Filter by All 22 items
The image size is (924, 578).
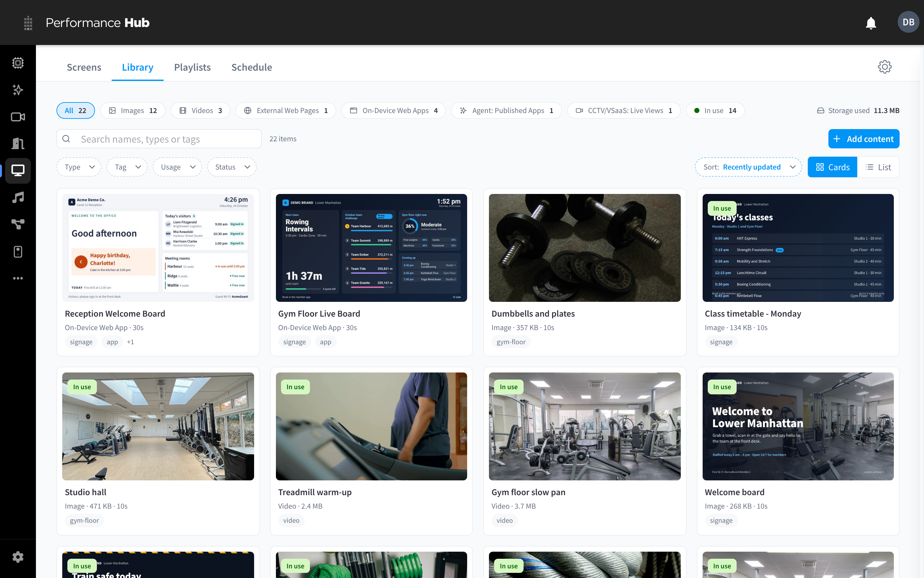point(76,110)
